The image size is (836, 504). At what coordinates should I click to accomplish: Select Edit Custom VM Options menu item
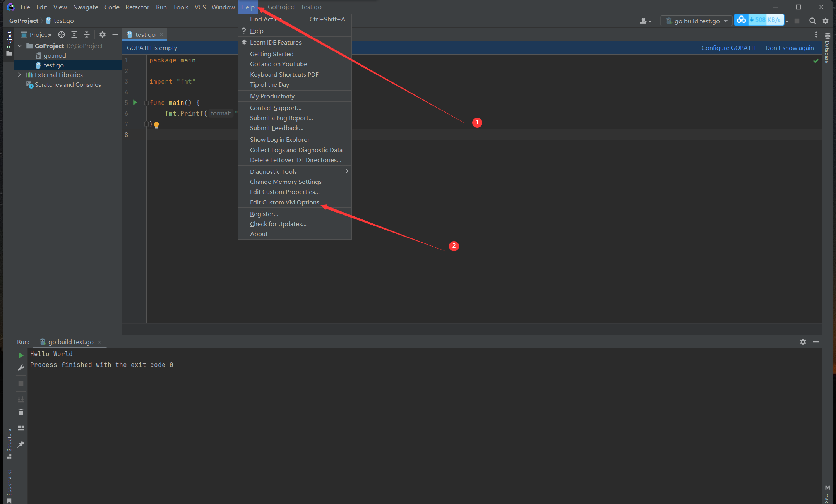pos(295,202)
